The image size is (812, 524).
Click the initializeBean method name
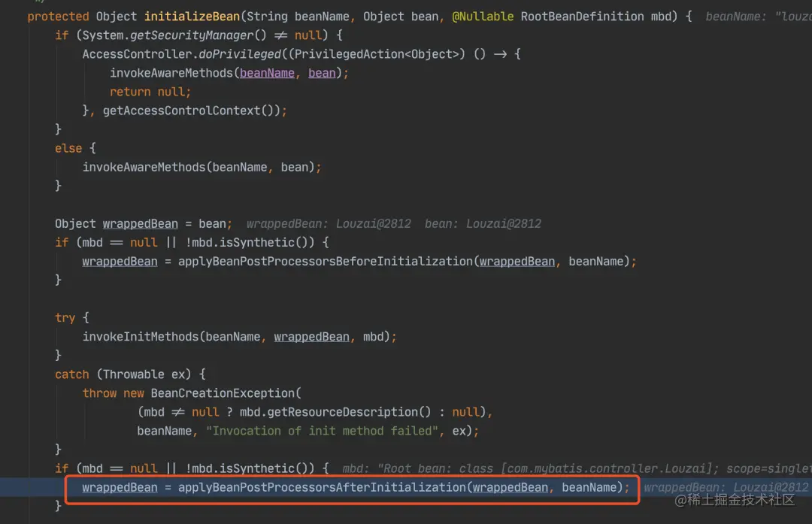point(192,17)
